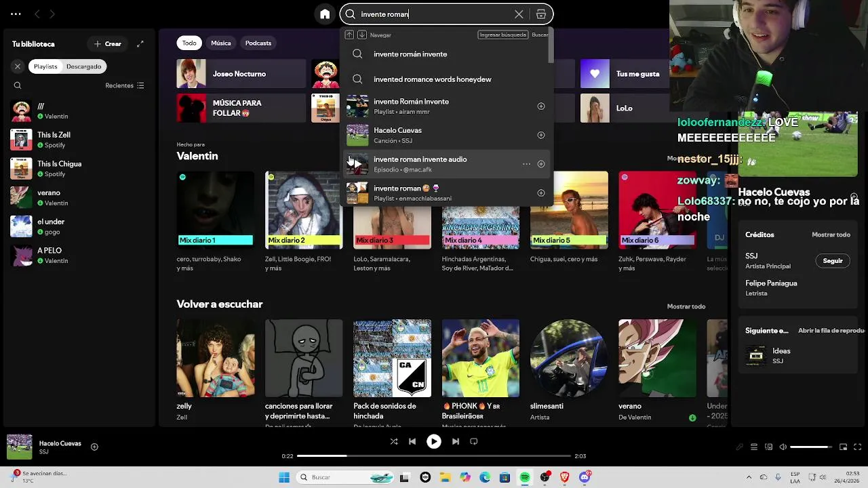Open the Recientes sort dropdown
This screenshot has height=488, width=868.
pyautogui.click(x=125, y=85)
